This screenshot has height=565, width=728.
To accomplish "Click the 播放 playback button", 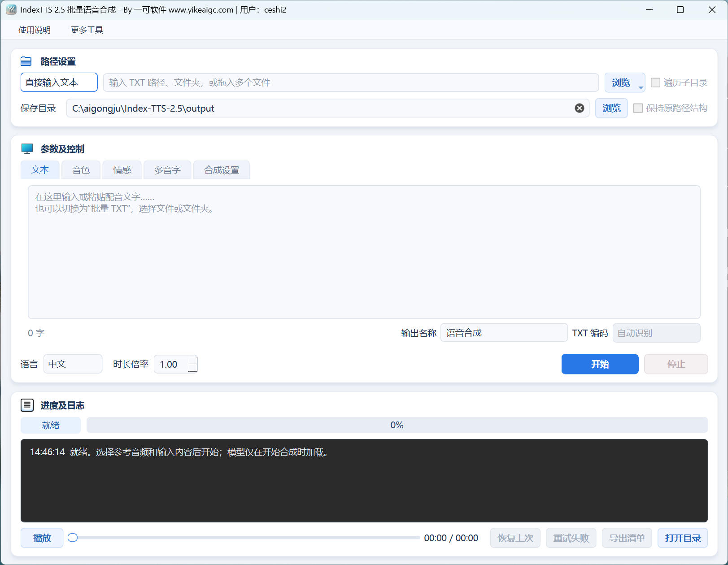I will [42, 538].
